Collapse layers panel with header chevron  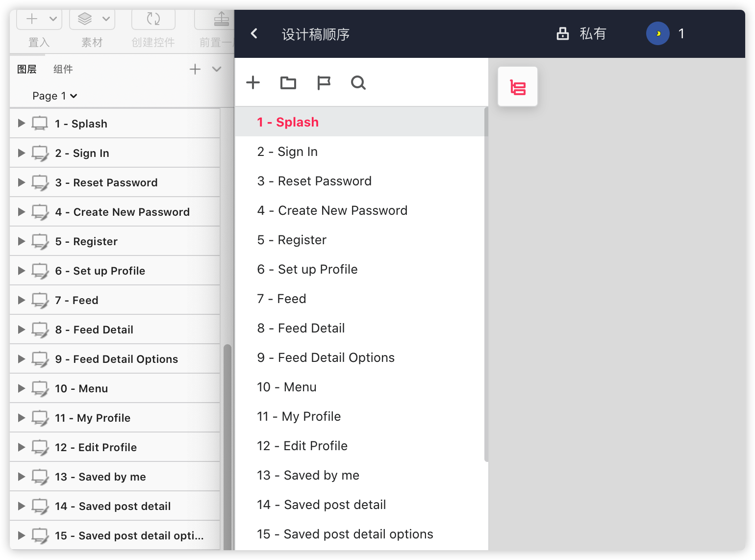click(x=217, y=69)
